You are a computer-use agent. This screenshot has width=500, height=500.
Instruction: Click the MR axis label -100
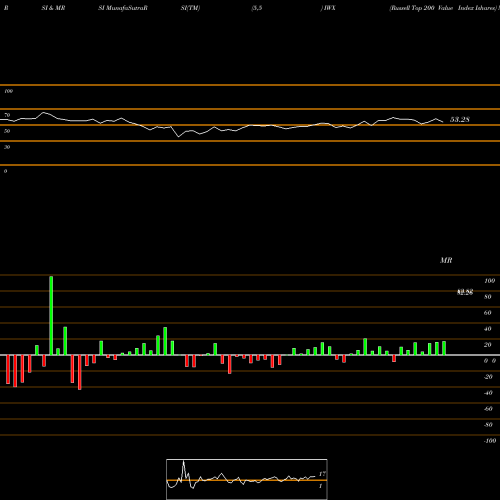tap(490, 441)
